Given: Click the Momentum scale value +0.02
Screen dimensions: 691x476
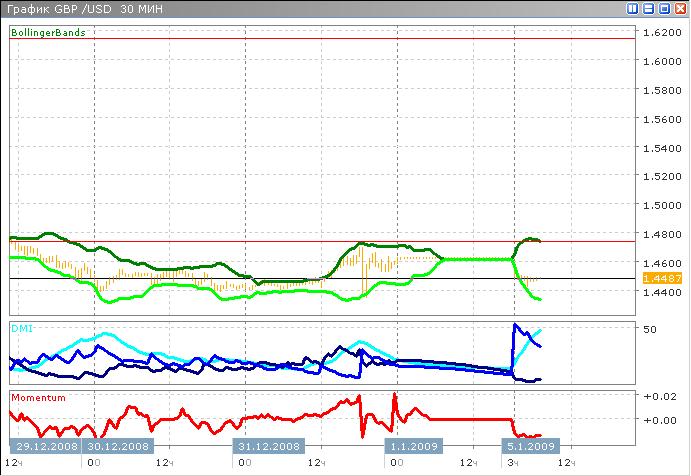Looking at the screenshot, I should click(658, 398).
